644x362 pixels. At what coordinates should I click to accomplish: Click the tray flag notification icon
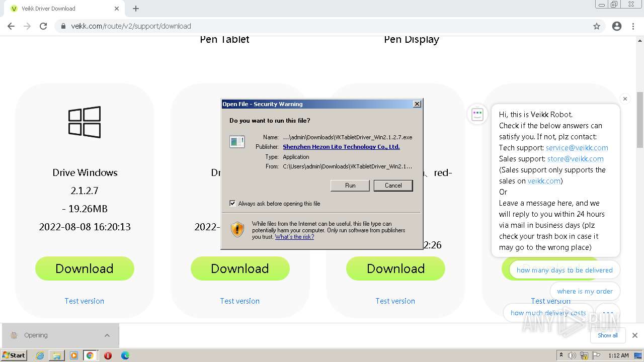[x=596, y=355]
